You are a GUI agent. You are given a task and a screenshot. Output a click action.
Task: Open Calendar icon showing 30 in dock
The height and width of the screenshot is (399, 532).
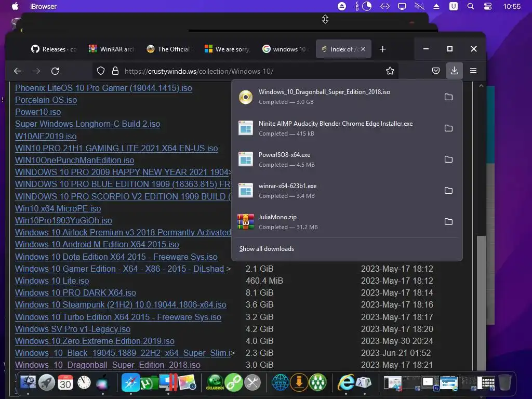point(65,383)
